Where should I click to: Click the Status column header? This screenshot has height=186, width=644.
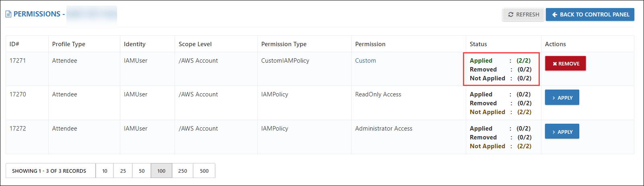coord(478,44)
